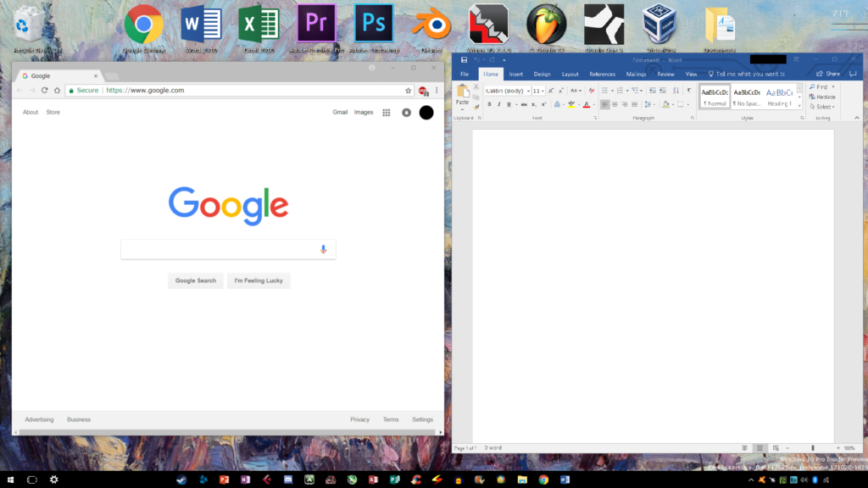Click the Adobe Photoshop desktop icon
The image size is (868, 488).
[x=374, y=24]
